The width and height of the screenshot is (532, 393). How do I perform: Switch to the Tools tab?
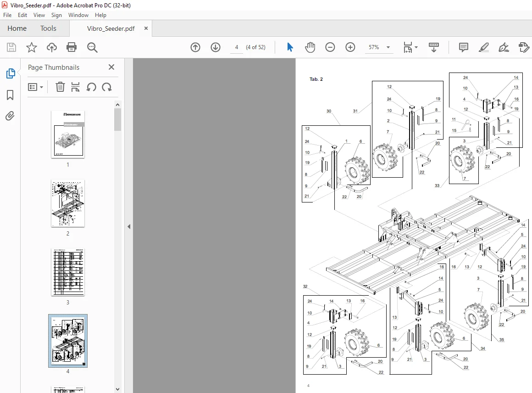(x=48, y=28)
